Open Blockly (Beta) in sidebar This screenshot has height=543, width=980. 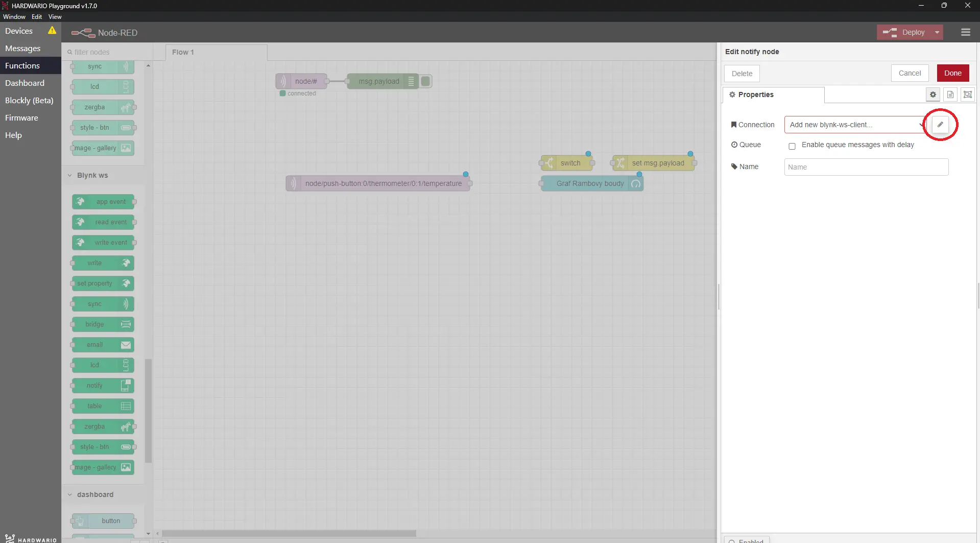pos(31,101)
